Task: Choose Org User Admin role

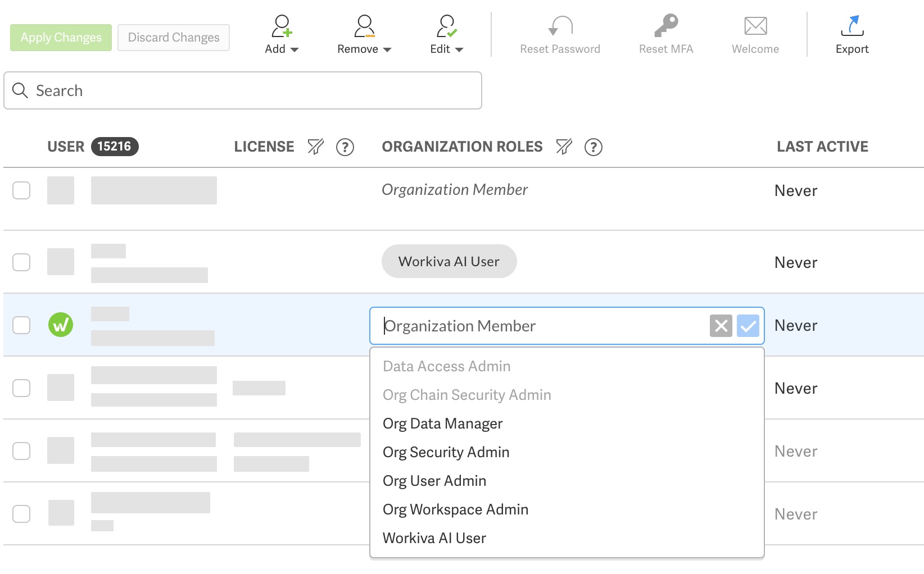Action: tap(567, 481)
